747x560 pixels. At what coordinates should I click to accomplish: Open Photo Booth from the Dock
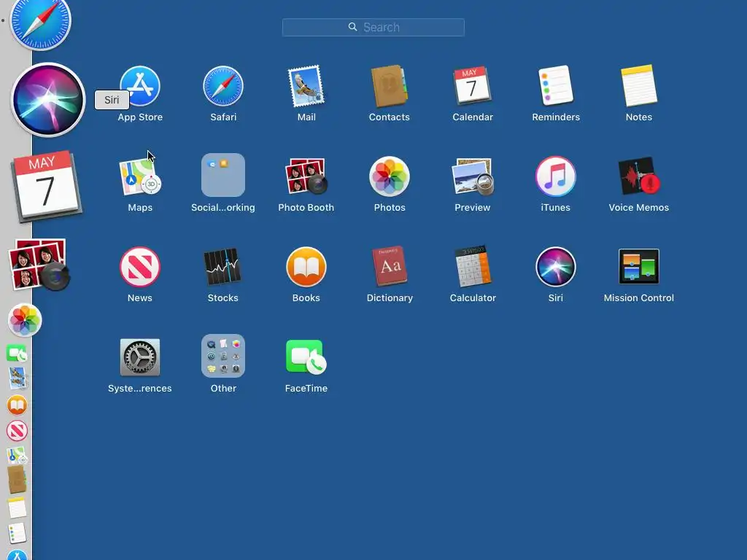(x=39, y=264)
